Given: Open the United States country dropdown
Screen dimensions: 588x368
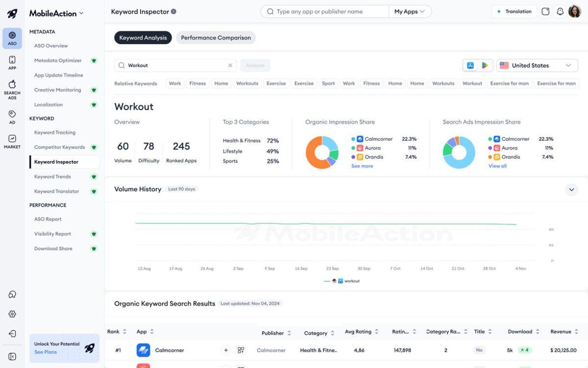Looking at the screenshot, I should click(x=536, y=65).
